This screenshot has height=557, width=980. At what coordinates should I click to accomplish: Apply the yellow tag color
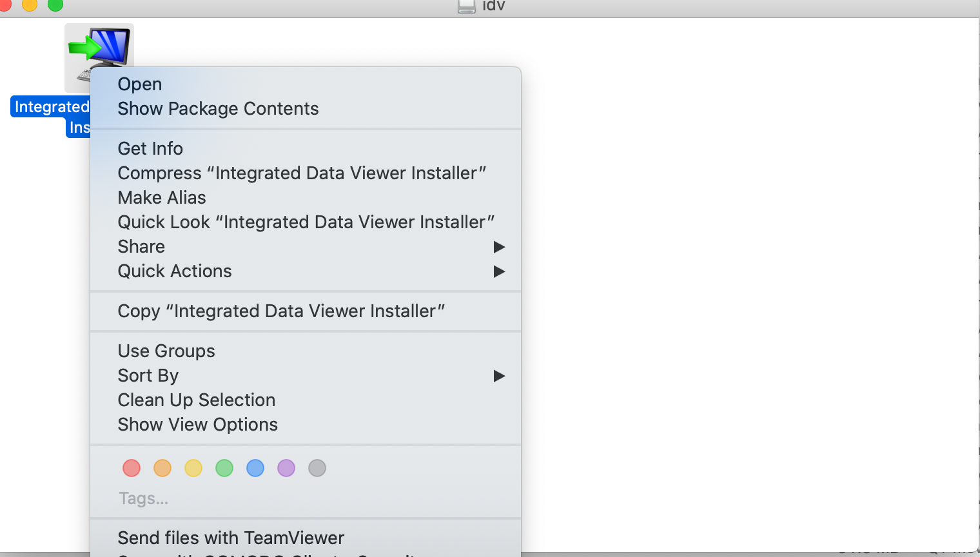tap(193, 468)
